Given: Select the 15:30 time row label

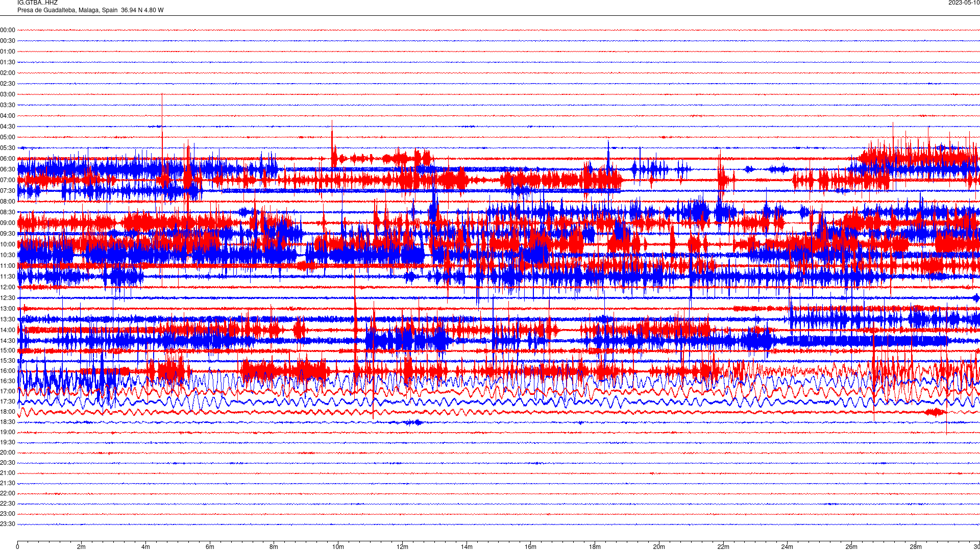Looking at the screenshot, I should coord(8,361).
